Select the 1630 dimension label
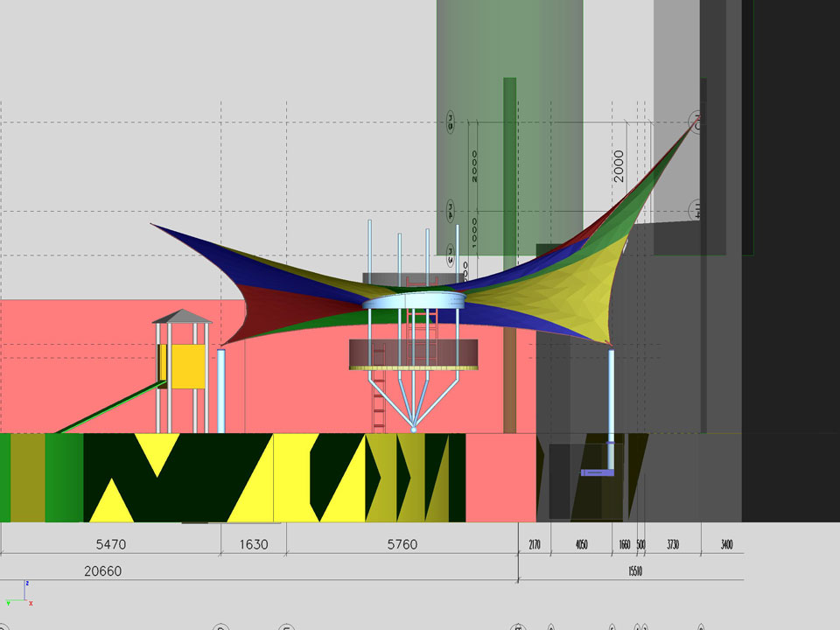Screen dimensions: 840x630 point(254,544)
